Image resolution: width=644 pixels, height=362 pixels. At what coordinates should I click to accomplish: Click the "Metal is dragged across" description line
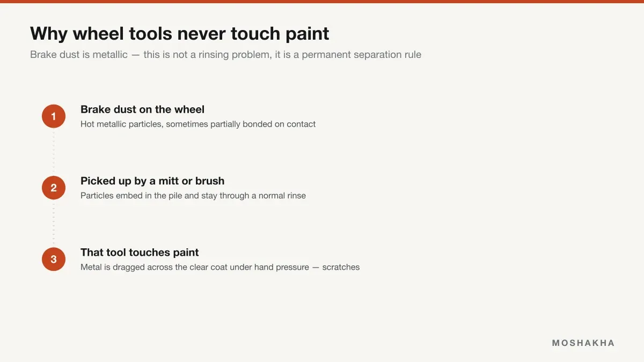tap(220, 267)
